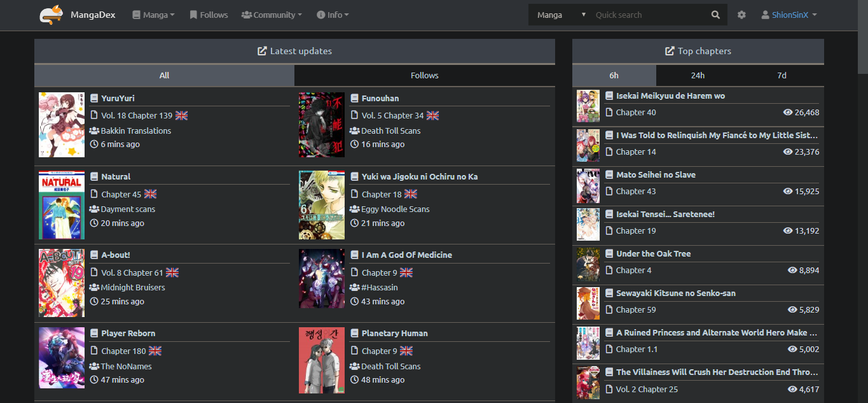Open the search type Manga selector
The image size is (868, 403).
point(560,15)
